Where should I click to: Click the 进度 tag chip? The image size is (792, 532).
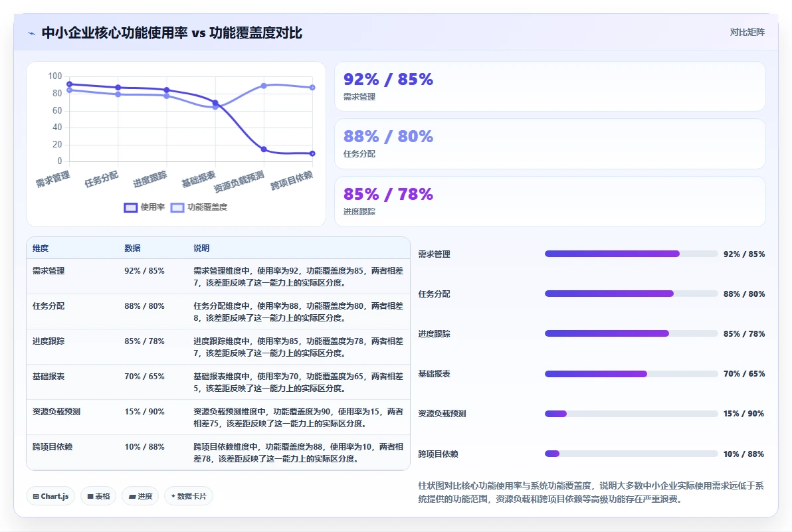pos(140,496)
